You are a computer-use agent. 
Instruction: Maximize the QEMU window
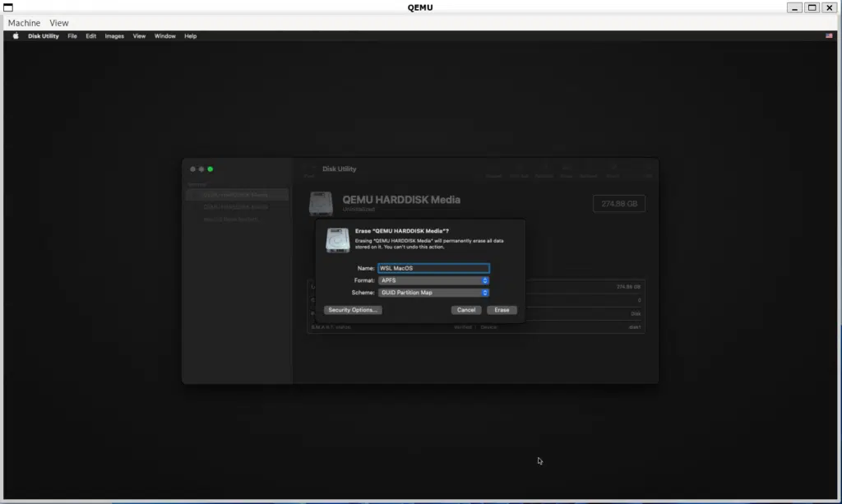pos(812,7)
